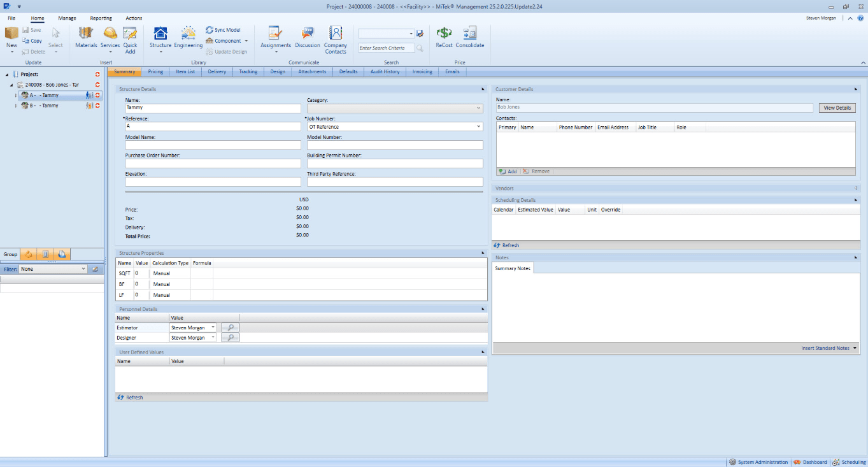Viewport: 868px width, 467px height.
Task: Switch to the Pricing tab
Action: point(155,72)
